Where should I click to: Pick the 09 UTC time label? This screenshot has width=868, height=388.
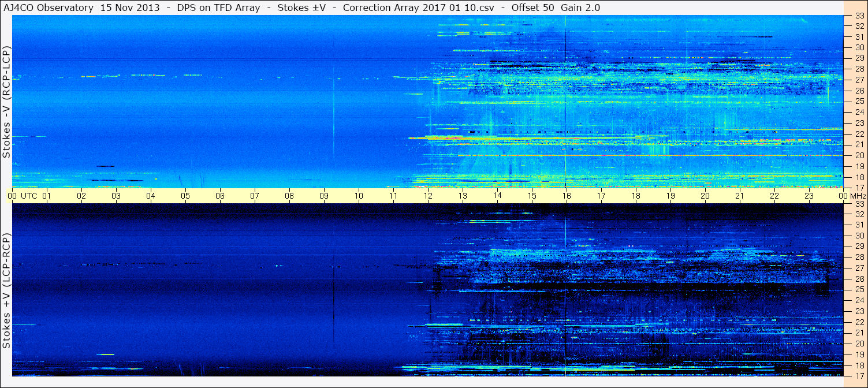click(324, 196)
